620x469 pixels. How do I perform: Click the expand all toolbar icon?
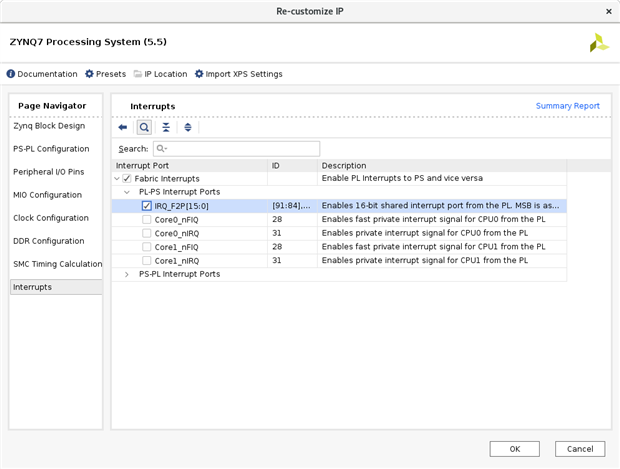[x=188, y=127]
